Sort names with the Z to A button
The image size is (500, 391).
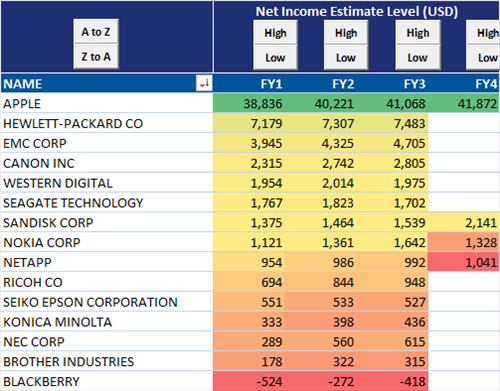96,56
